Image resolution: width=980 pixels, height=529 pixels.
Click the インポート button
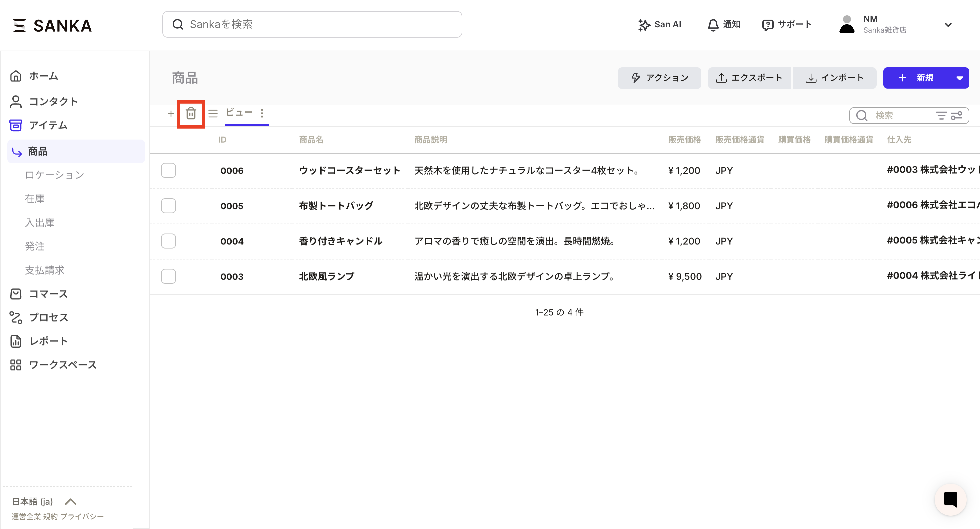(835, 78)
